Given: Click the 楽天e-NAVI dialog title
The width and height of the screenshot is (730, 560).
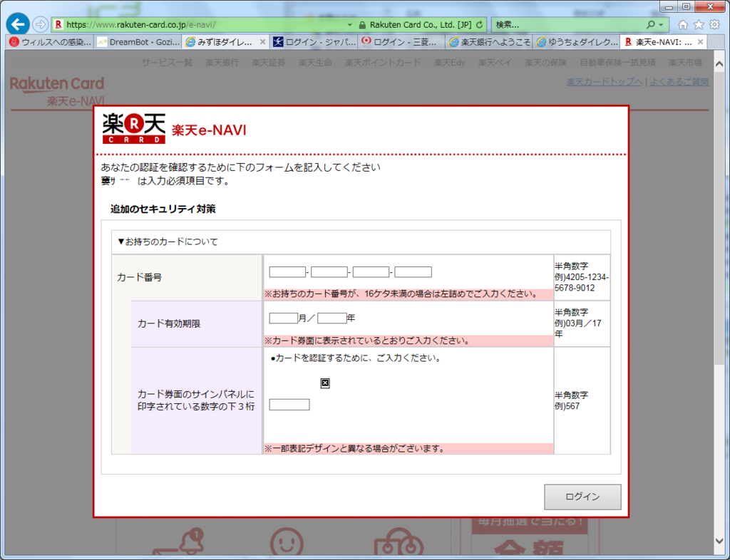Looking at the screenshot, I should coord(209,130).
